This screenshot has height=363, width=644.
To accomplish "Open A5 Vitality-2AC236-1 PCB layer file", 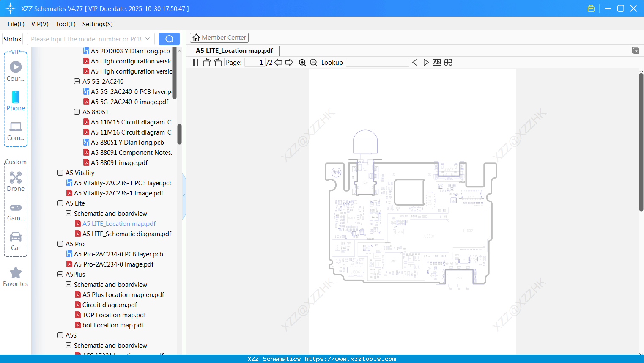I will pos(119,183).
